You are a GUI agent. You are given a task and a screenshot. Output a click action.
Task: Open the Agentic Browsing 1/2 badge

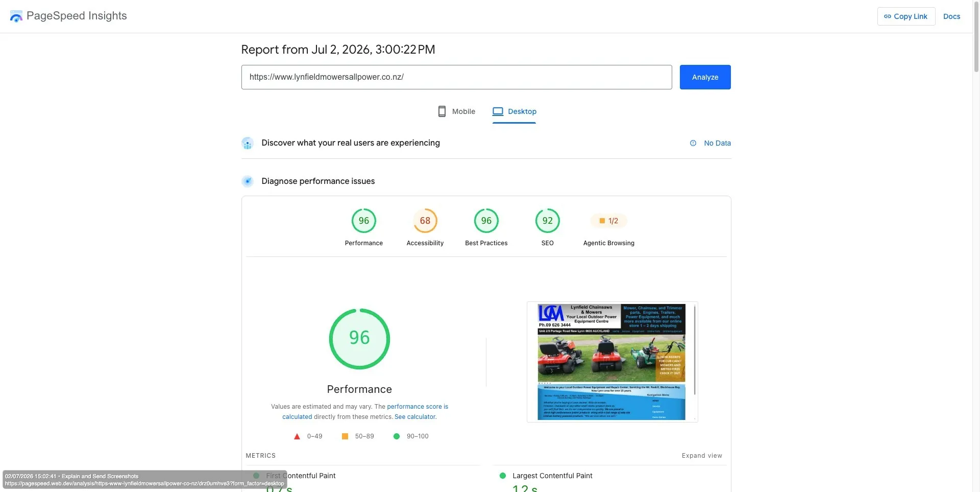coord(609,221)
